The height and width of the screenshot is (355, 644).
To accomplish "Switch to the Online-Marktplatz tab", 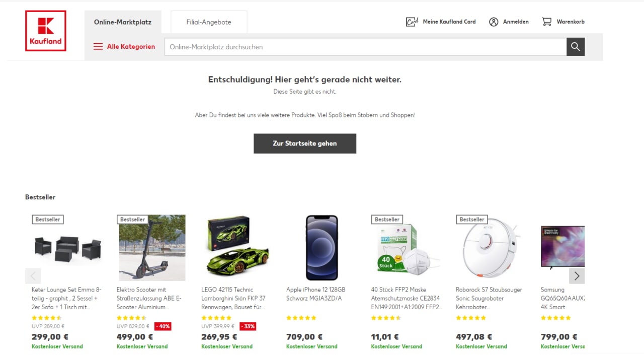I will point(123,22).
